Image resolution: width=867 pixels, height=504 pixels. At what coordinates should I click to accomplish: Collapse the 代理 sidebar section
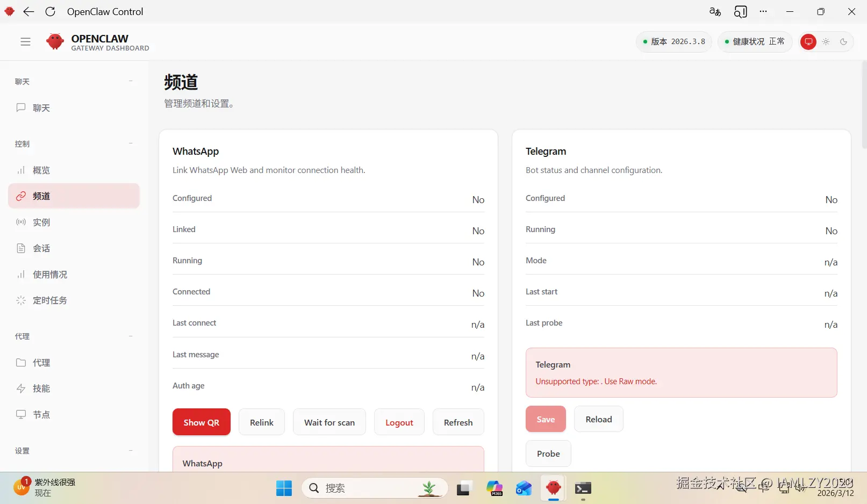tap(131, 336)
